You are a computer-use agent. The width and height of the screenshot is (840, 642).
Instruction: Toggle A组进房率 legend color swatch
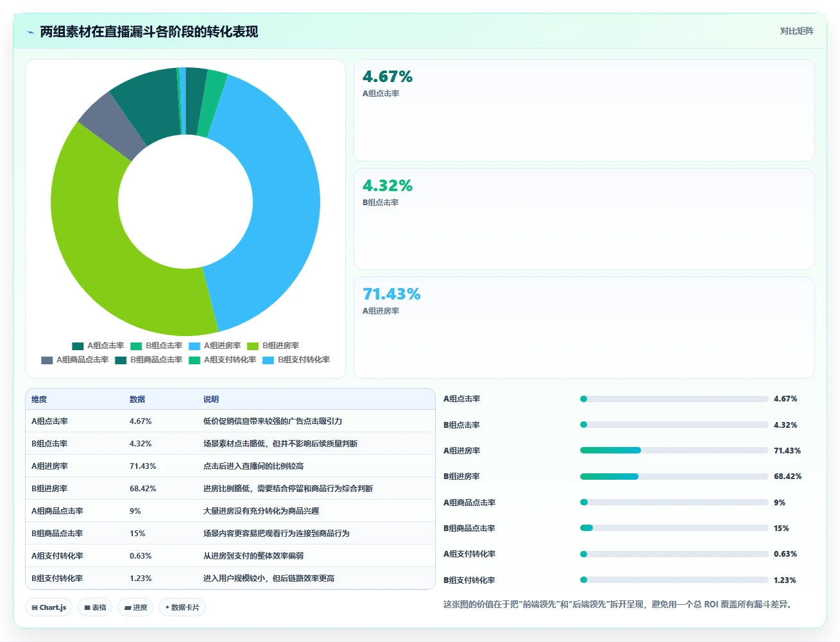click(194, 346)
